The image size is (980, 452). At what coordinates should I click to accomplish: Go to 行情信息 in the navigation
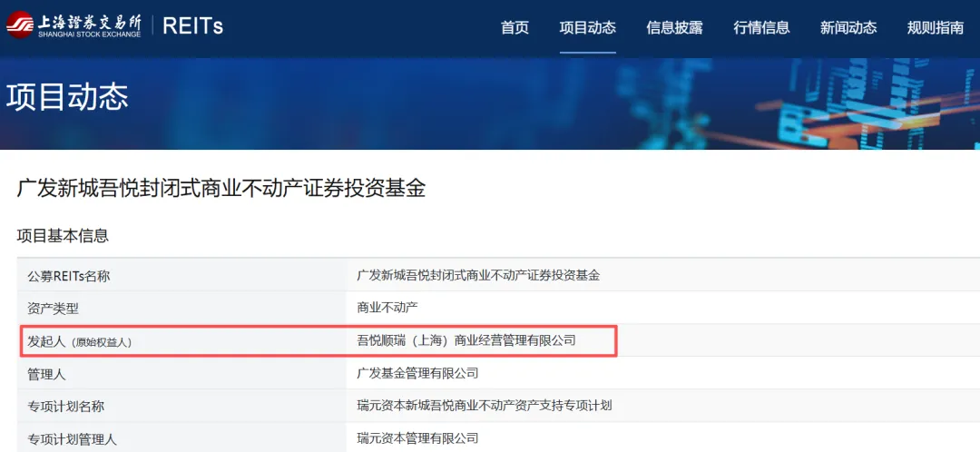[x=761, y=27]
